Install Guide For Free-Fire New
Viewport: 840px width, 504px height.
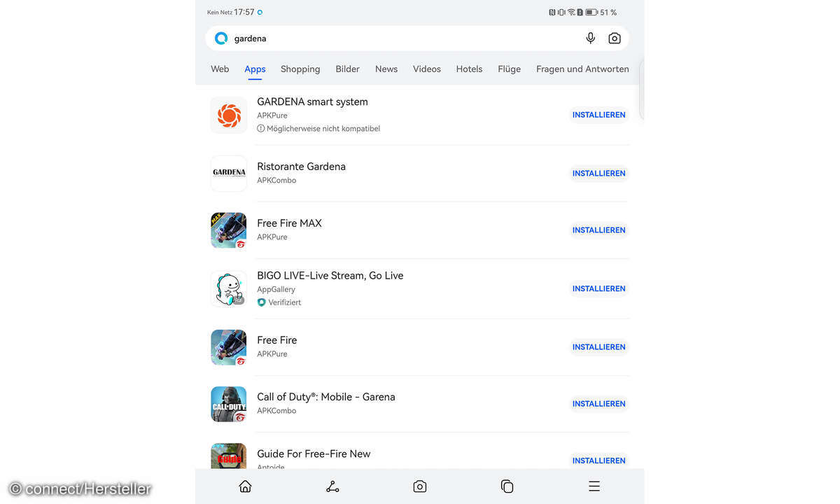coord(599,461)
